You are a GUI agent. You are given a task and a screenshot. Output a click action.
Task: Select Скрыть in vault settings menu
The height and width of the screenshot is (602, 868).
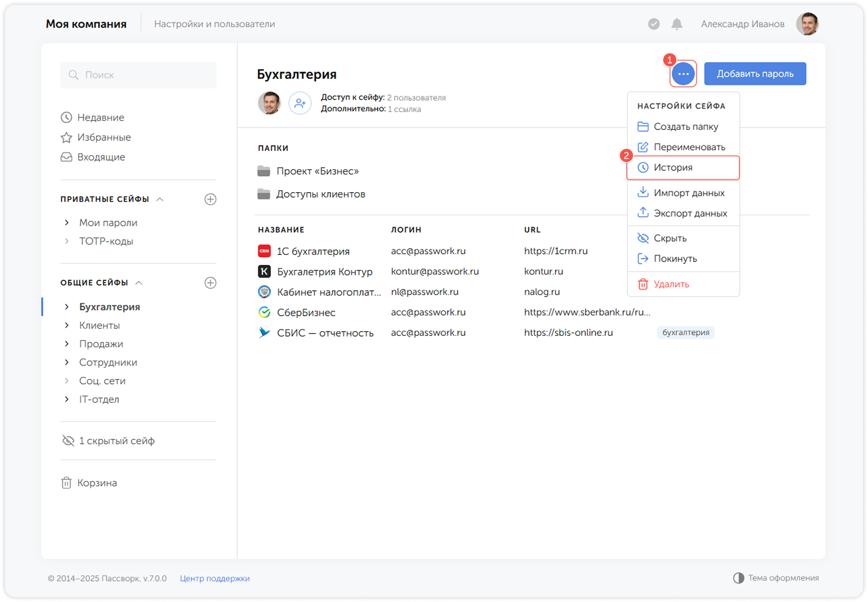click(683, 238)
